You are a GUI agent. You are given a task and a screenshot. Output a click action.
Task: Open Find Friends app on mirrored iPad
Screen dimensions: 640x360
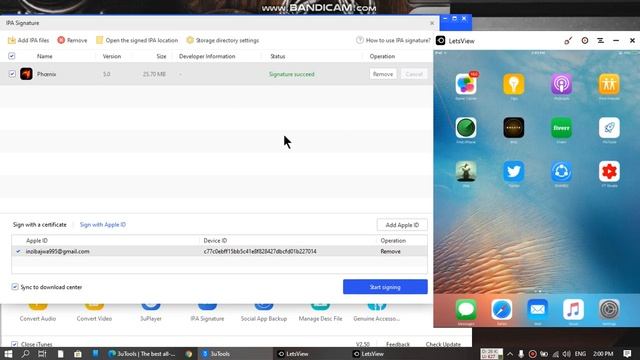(609, 84)
